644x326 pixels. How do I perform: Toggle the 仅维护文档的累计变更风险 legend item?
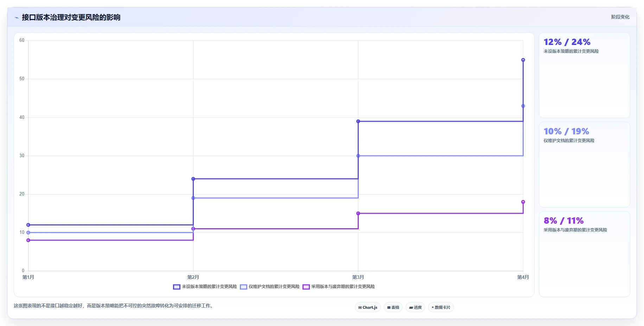pos(270,287)
